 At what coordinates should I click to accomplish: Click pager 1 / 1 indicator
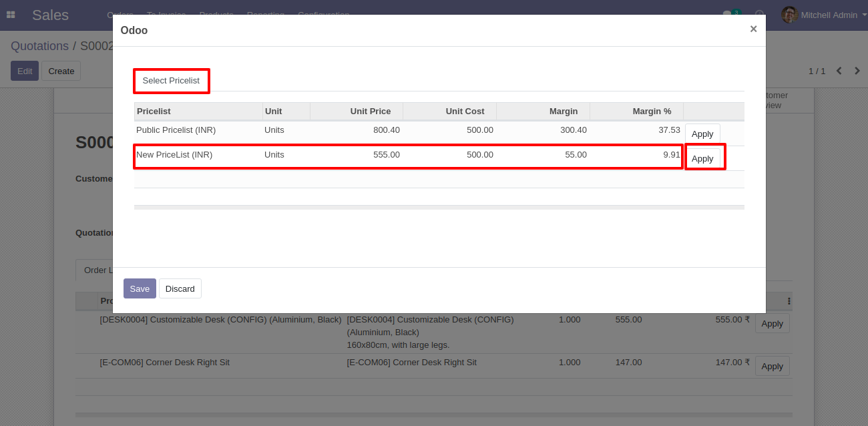(817, 71)
